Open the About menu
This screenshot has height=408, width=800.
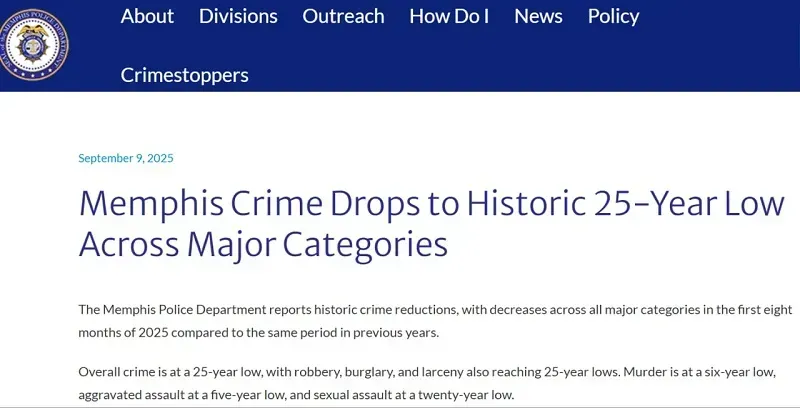(x=147, y=16)
